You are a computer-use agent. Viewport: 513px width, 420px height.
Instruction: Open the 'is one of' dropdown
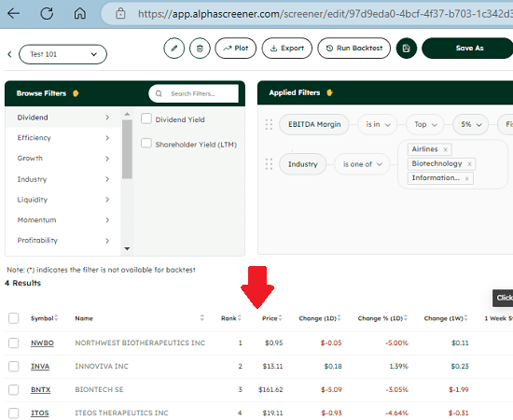pyautogui.click(x=362, y=164)
